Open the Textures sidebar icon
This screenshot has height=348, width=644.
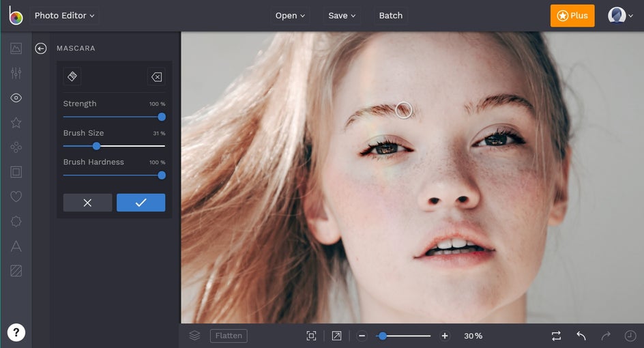(x=16, y=271)
